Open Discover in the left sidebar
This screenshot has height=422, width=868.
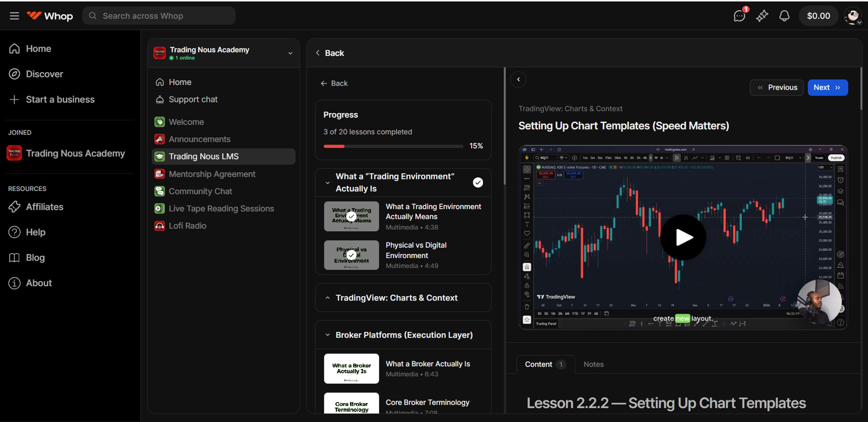click(x=44, y=74)
